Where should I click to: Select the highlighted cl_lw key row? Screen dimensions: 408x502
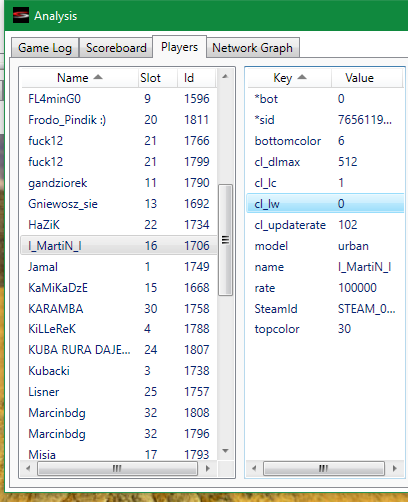325,204
